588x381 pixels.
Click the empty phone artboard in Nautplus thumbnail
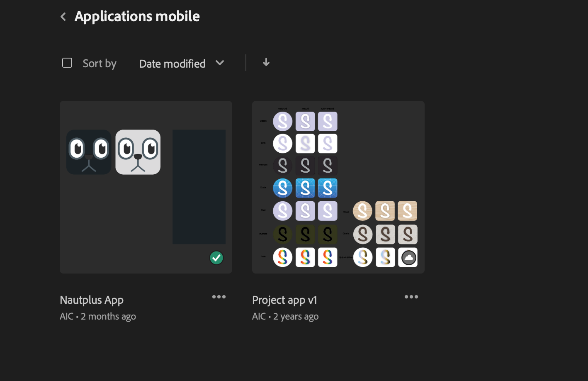tap(199, 187)
